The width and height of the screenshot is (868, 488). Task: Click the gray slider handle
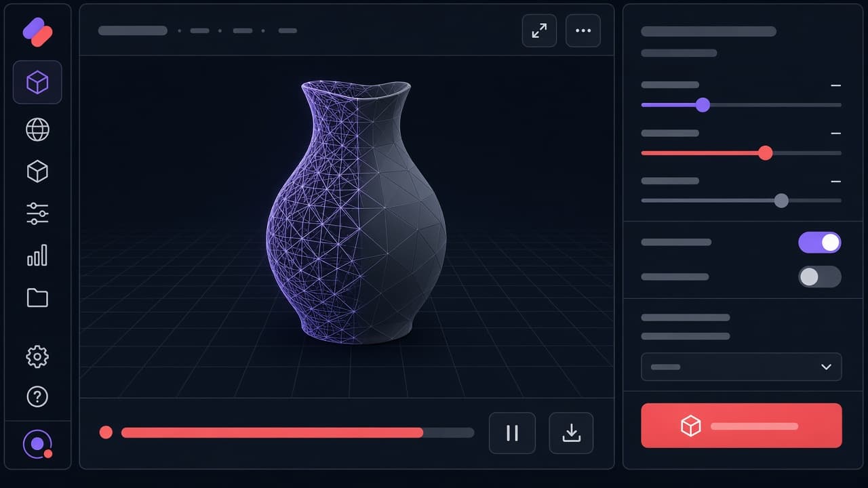pyautogui.click(x=781, y=201)
